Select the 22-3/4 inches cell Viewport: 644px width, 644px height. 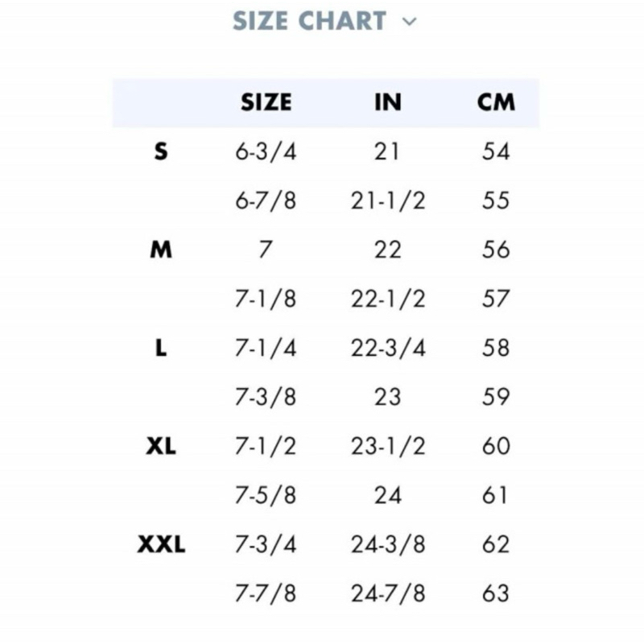[388, 348]
